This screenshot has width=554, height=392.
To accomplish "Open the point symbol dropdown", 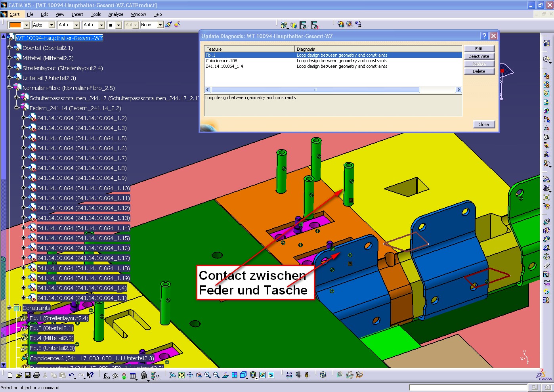I will coord(118,25).
